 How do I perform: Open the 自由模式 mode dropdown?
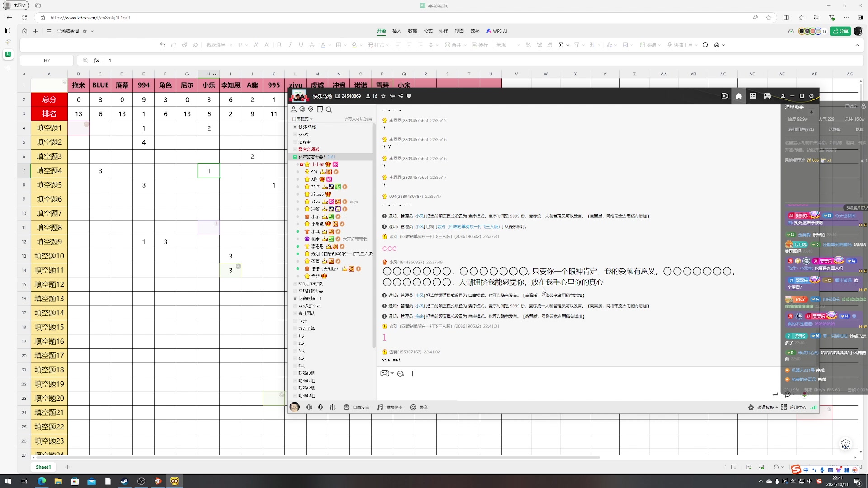pyautogui.click(x=302, y=119)
